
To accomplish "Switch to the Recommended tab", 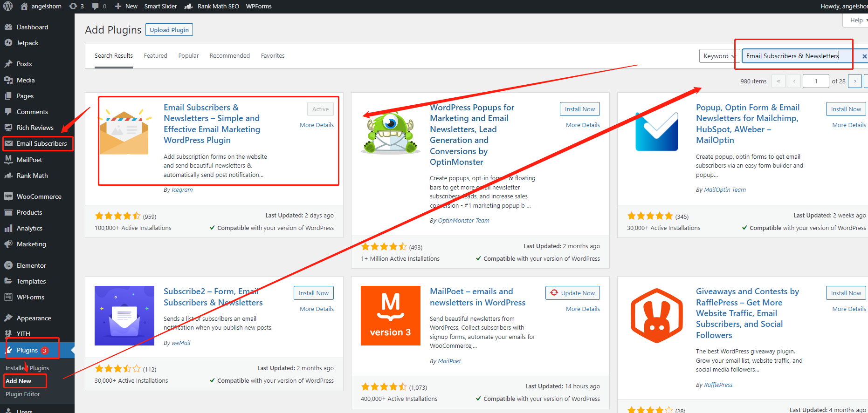I will (x=230, y=56).
